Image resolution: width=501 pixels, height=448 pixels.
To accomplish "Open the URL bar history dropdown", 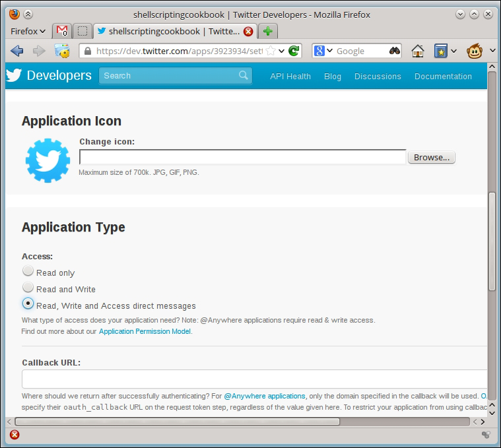I will coord(281,51).
